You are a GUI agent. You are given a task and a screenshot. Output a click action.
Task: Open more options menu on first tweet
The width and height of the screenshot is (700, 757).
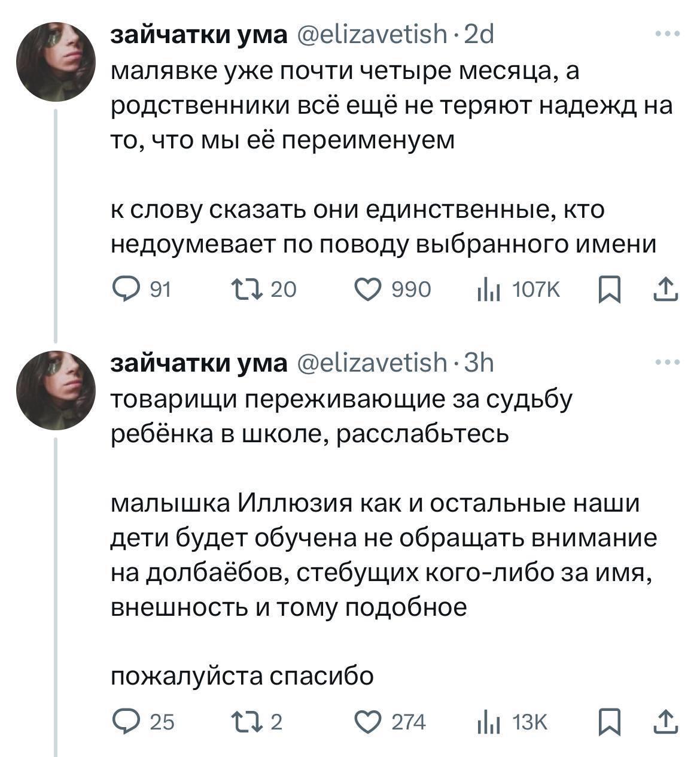click(668, 35)
